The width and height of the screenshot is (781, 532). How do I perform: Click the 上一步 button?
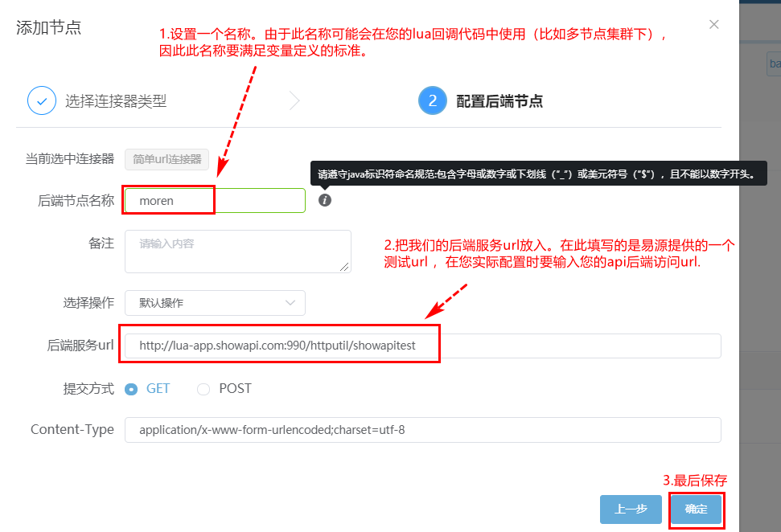[x=631, y=509]
